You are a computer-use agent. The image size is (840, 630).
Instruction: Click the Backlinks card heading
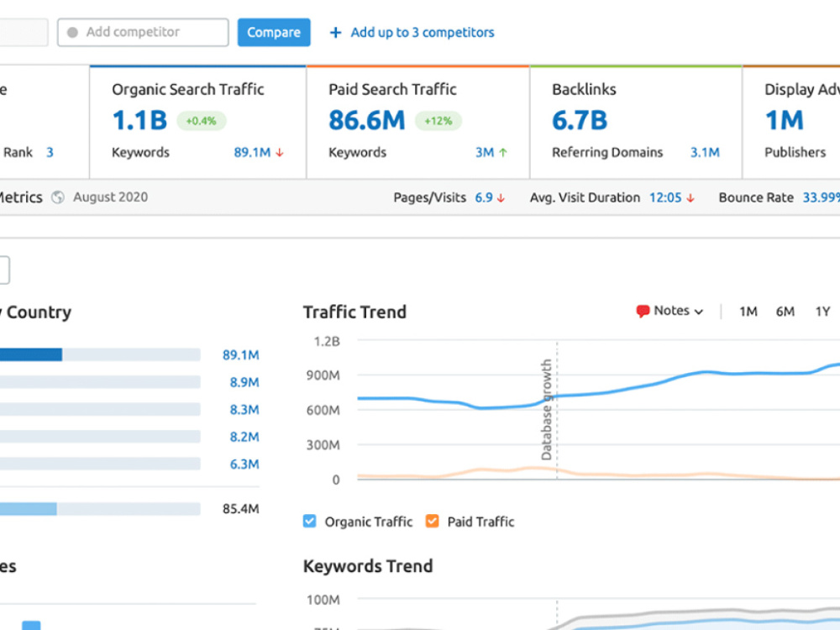click(x=585, y=90)
